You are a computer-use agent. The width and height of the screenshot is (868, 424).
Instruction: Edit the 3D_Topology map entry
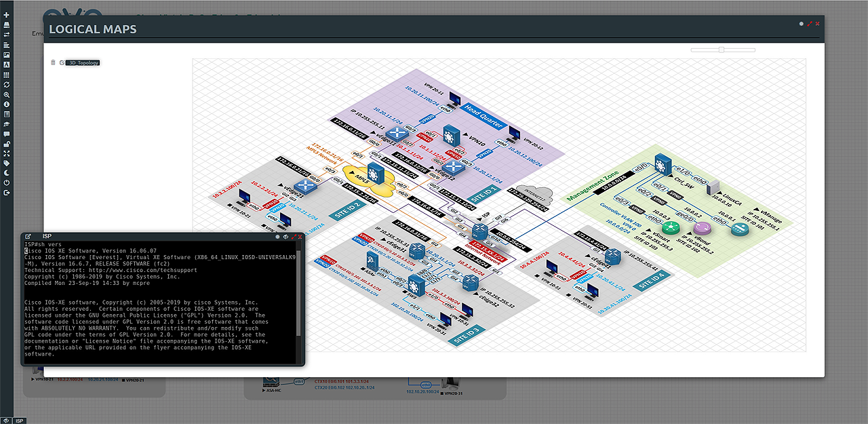(62, 62)
